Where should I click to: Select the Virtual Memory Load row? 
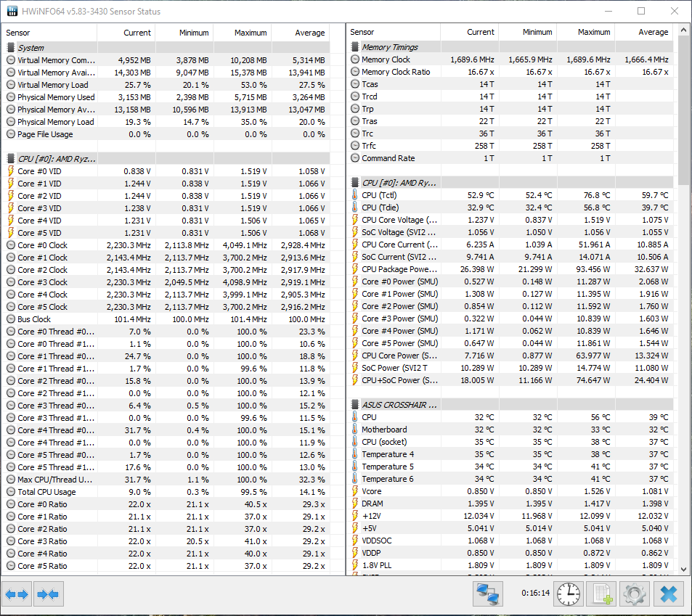168,85
